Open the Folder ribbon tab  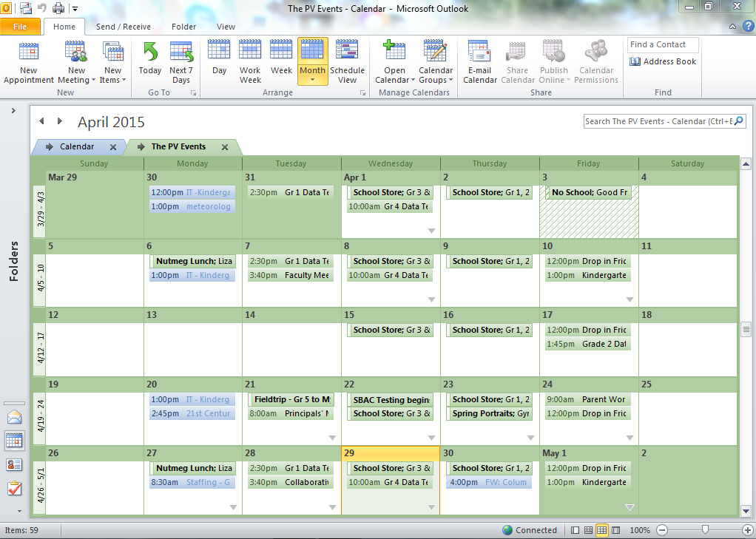pos(183,27)
